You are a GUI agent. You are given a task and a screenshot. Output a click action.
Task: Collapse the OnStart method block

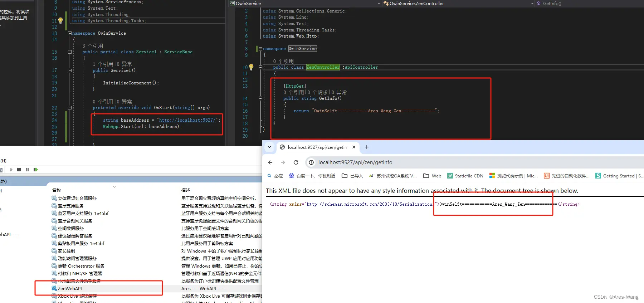(70, 108)
